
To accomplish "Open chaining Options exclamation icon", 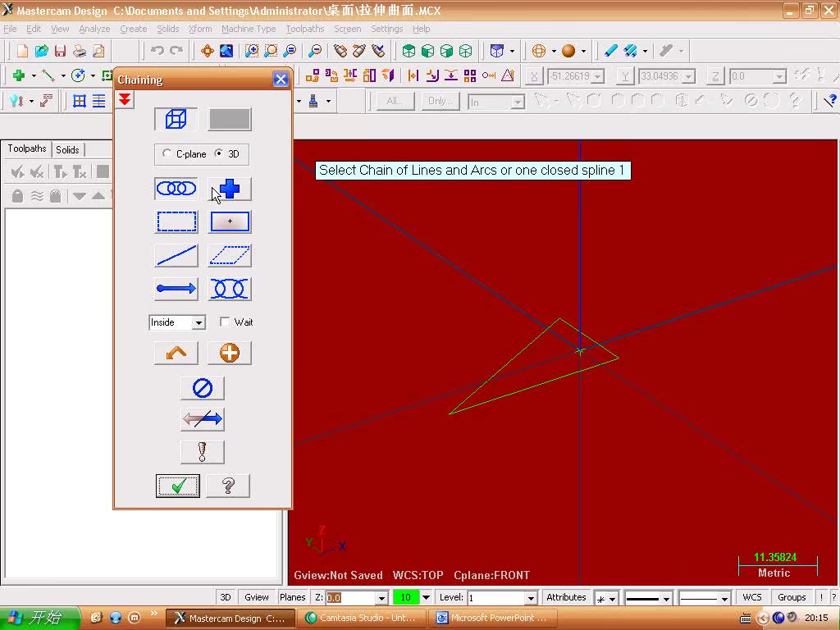I will click(x=203, y=452).
